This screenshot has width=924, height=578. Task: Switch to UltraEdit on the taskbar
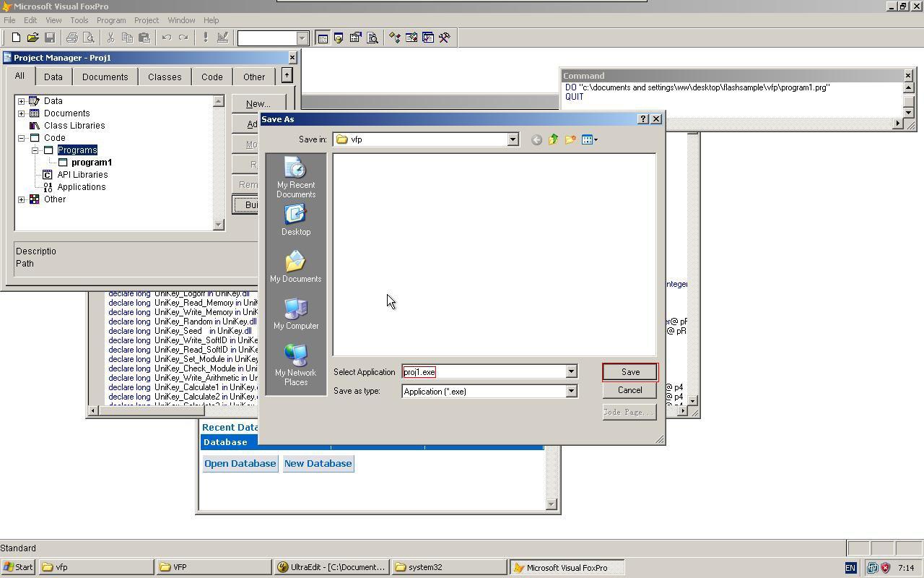point(333,567)
